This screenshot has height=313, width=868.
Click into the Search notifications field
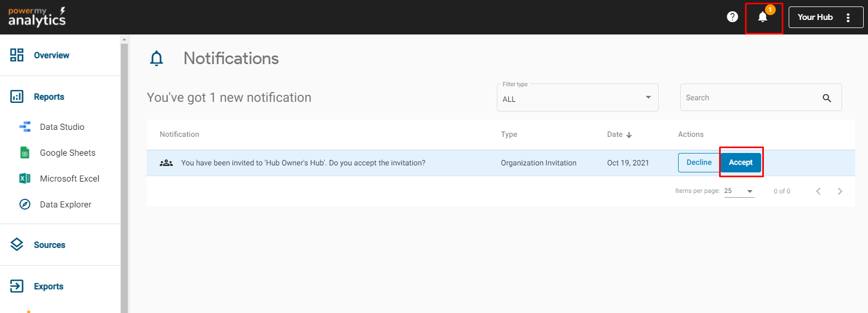[750, 98]
